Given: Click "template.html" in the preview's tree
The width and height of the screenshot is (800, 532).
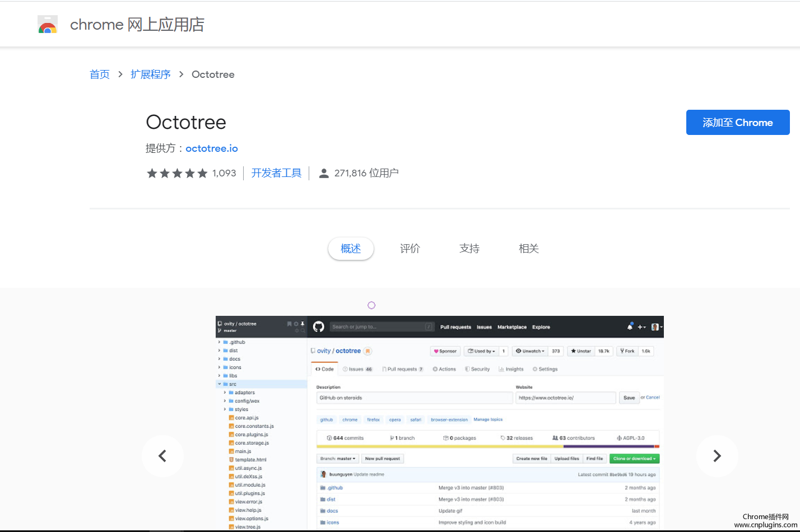Looking at the screenshot, I should click(x=250, y=460).
